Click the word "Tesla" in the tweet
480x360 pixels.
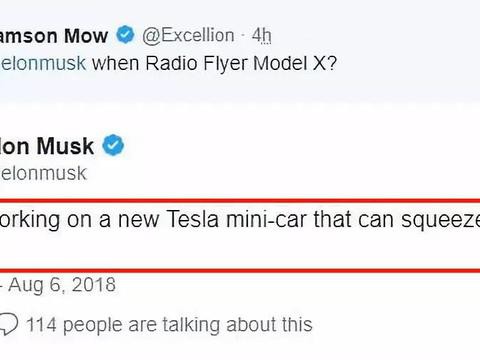tap(192, 219)
